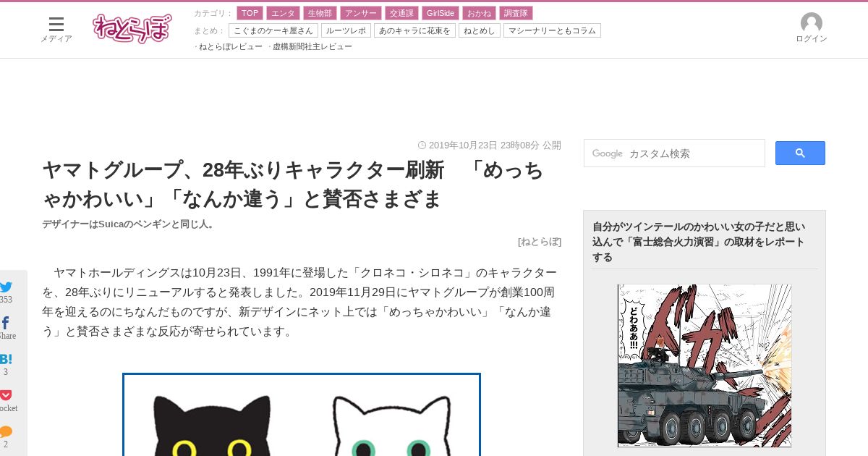Screen dimensions: 868x456
Task: Select the TOP category tab
Action: tap(250, 13)
